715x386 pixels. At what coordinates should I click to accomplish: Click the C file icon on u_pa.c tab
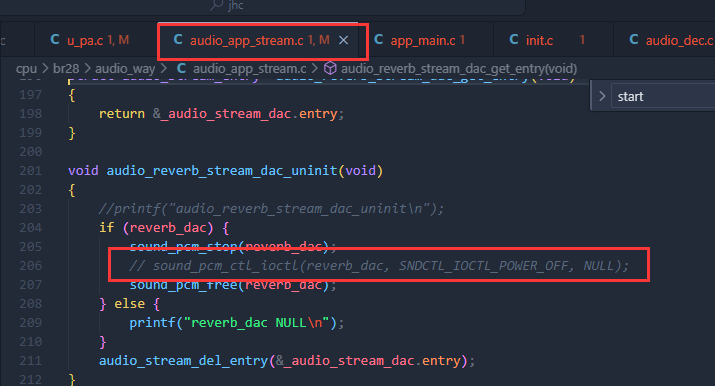click(55, 40)
